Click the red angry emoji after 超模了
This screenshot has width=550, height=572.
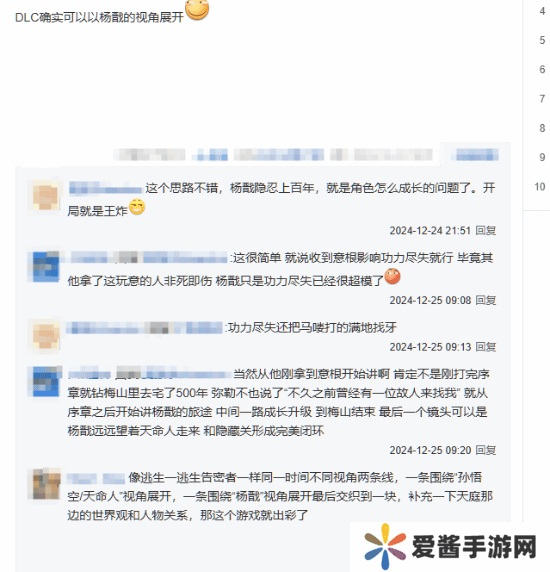tap(392, 276)
